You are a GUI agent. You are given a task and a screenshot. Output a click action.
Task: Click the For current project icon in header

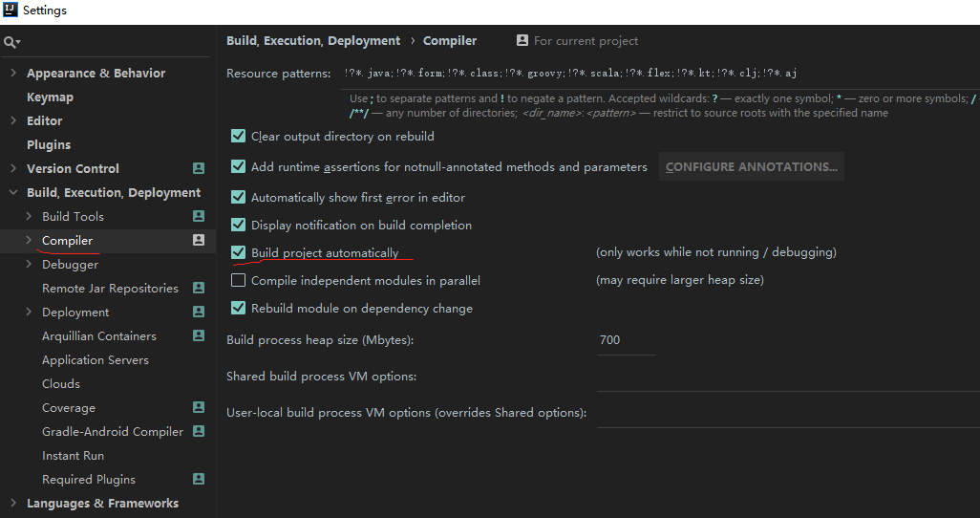[522, 41]
